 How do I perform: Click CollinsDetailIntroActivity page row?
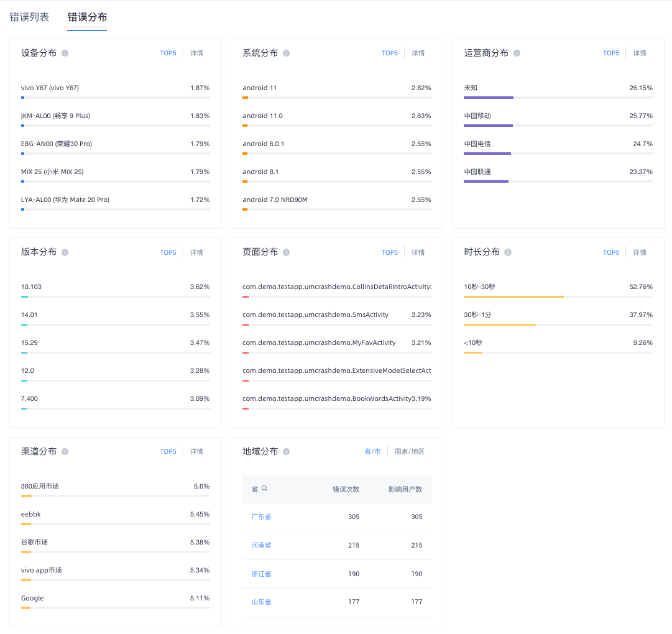(337, 290)
